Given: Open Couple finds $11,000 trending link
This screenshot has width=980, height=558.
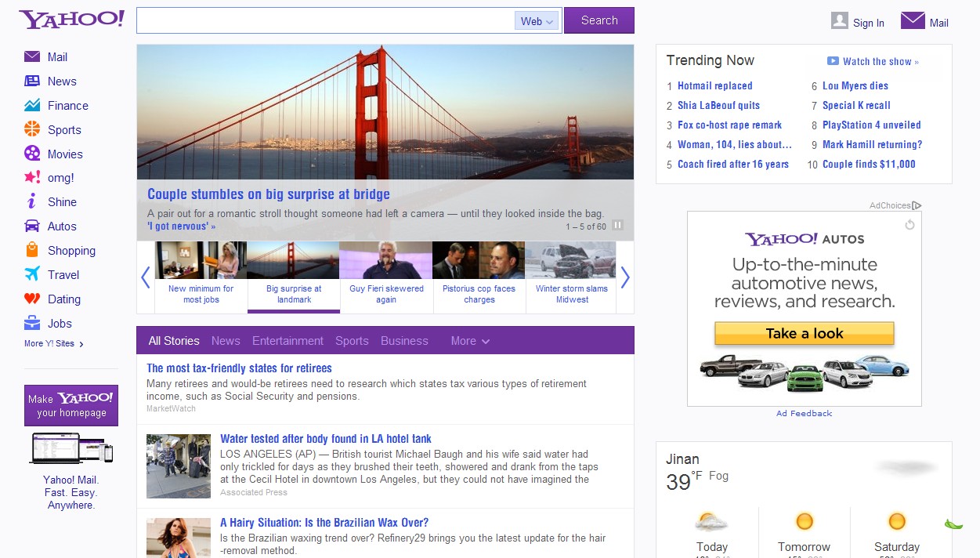Looking at the screenshot, I should (869, 164).
